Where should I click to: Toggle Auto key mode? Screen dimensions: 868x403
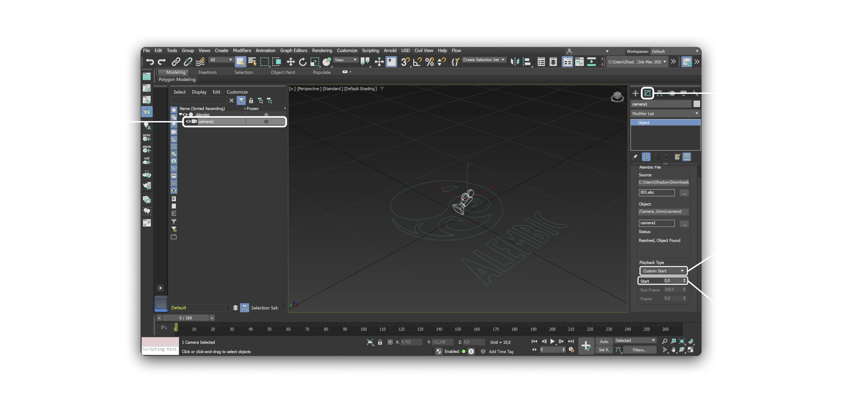coord(604,341)
